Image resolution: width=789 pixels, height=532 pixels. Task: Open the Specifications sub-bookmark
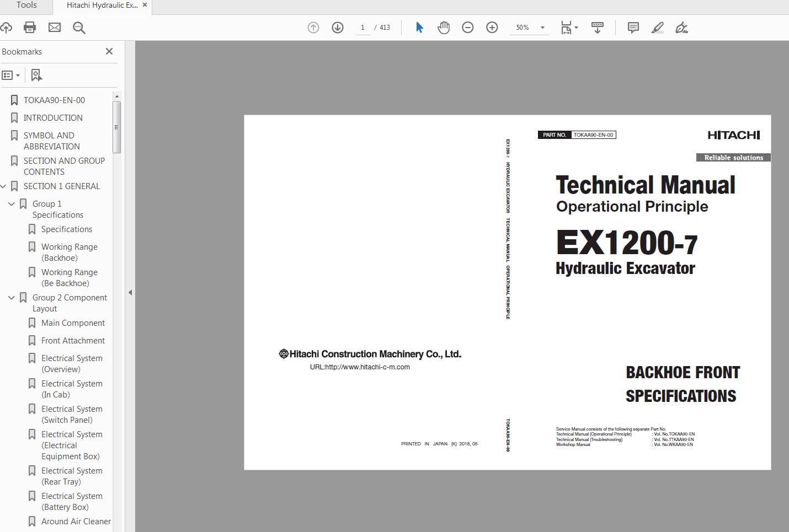[67, 229]
